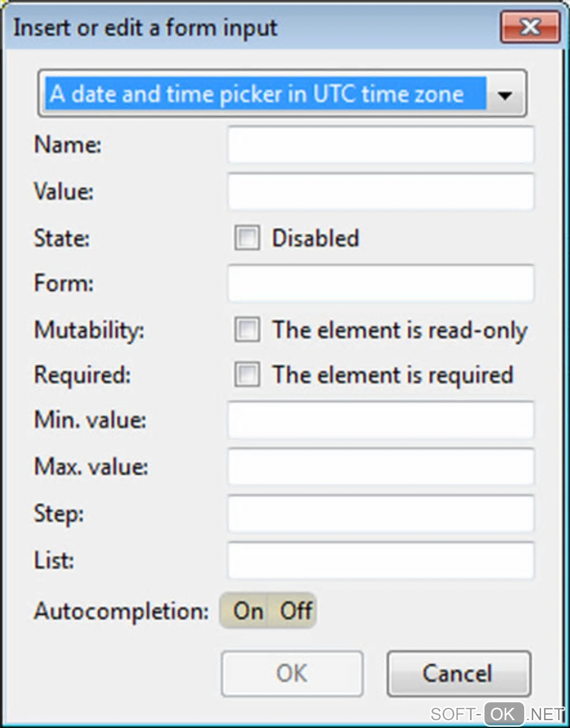
Task: Click the 'Disabled' label text
Action: [315, 239]
